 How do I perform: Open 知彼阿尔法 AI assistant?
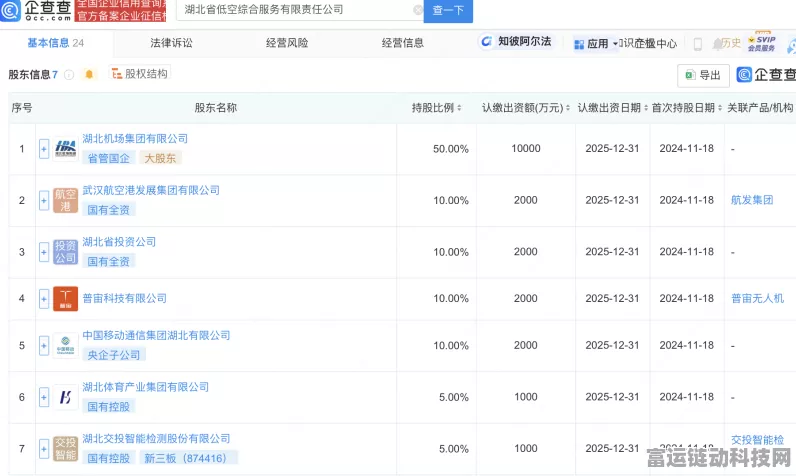pos(516,42)
